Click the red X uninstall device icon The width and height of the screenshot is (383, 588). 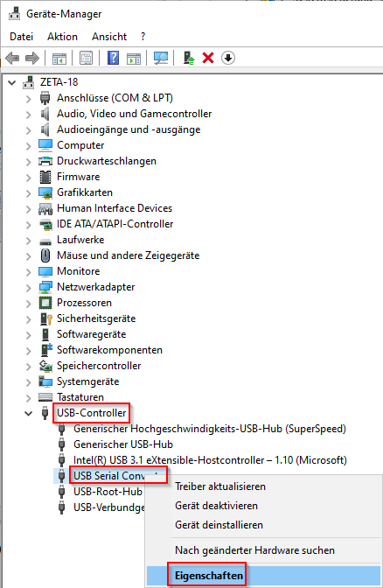(x=208, y=58)
